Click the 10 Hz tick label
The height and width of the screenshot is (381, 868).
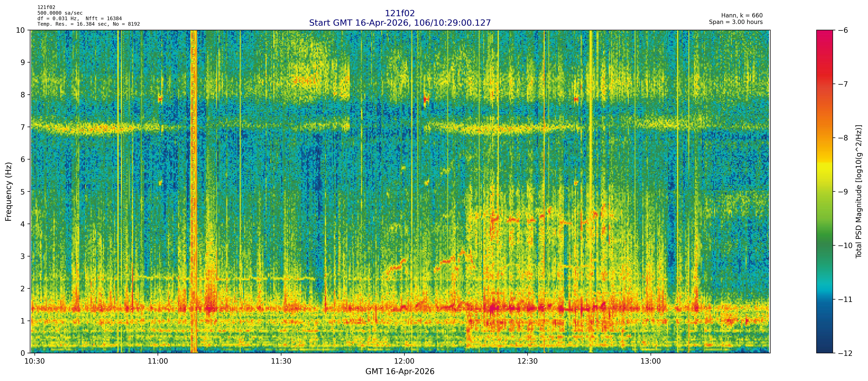click(x=21, y=30)
